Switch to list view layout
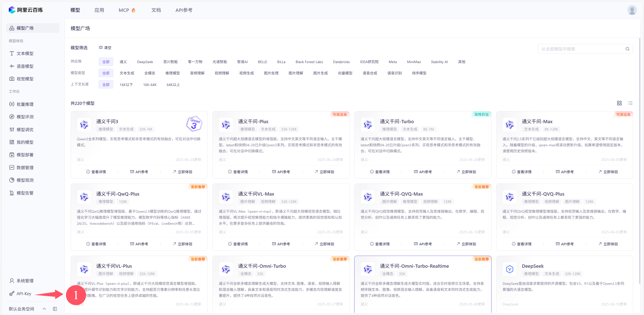 [x=630, y=103]
